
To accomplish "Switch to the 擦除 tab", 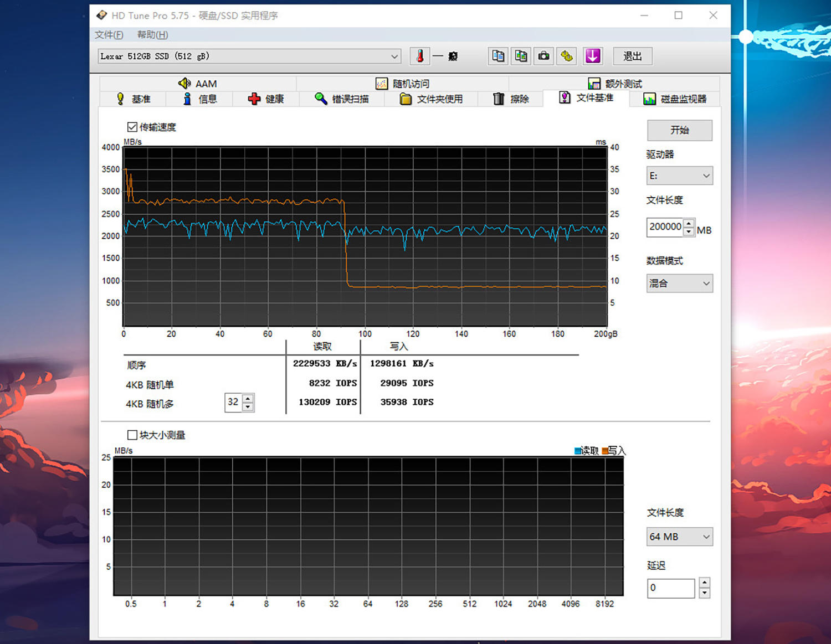I will (x=511, y=99).
